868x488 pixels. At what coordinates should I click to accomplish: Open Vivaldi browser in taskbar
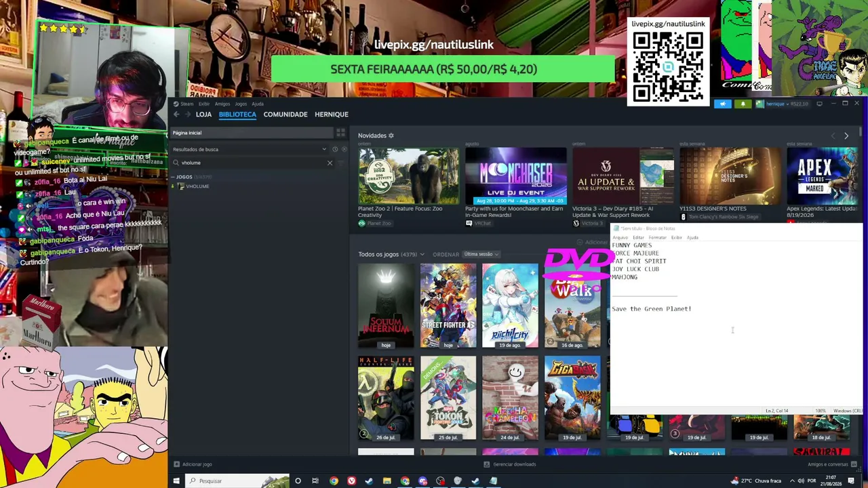(351, 481)
